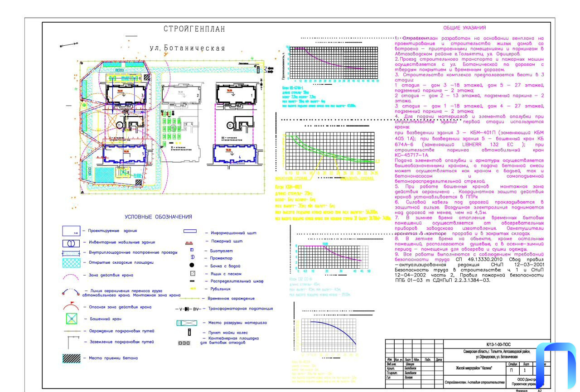Click the information board legend symbol

pos(189,231)
